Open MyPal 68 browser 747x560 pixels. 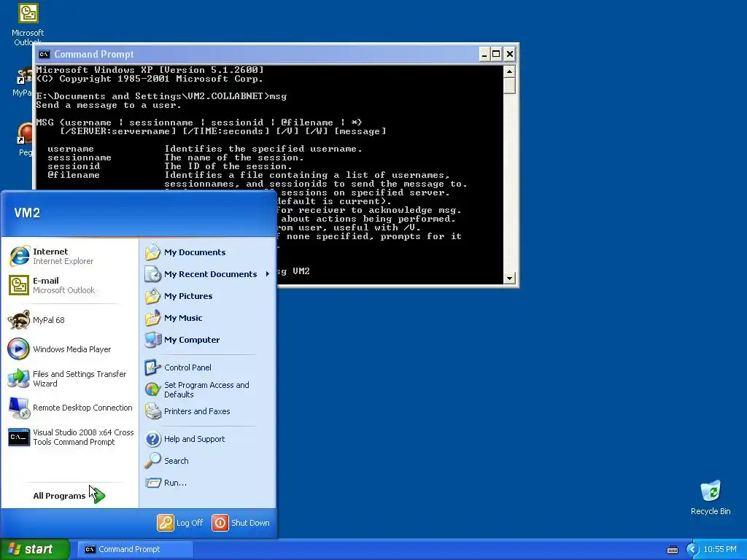point(70,320)
